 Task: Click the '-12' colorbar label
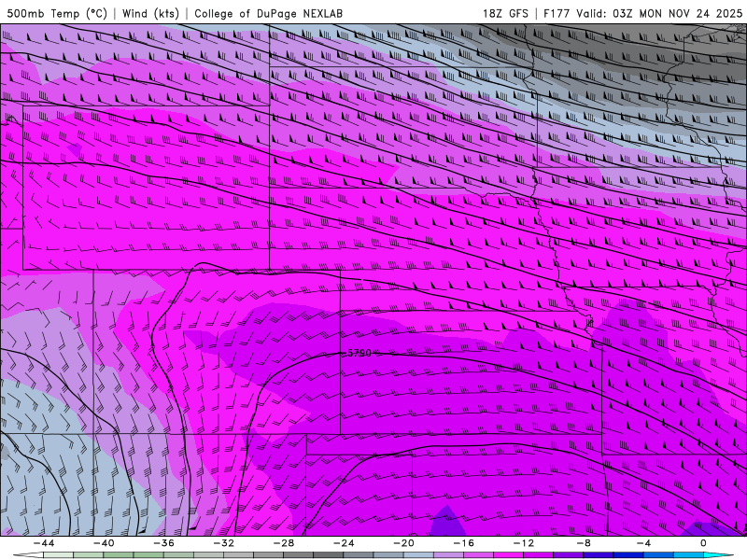(524, 543)
